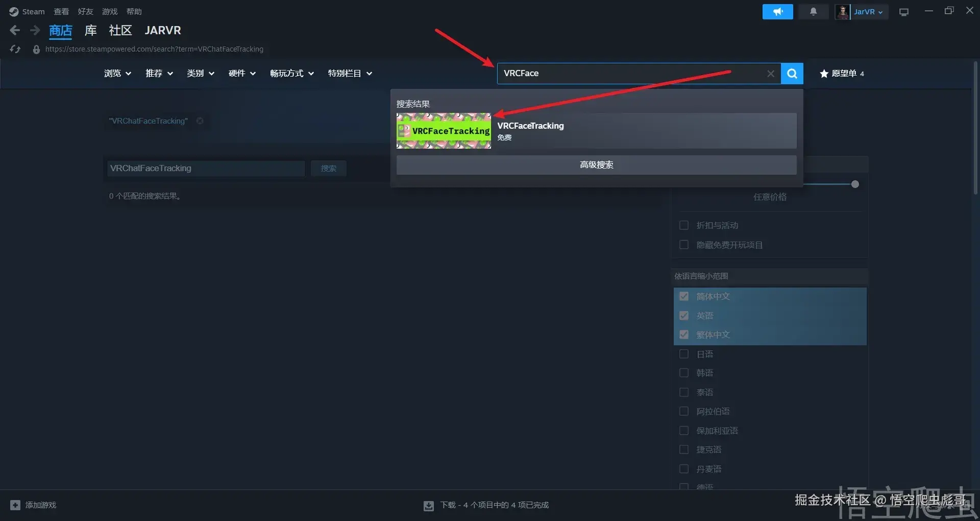Click the magnifier search button

792,74
